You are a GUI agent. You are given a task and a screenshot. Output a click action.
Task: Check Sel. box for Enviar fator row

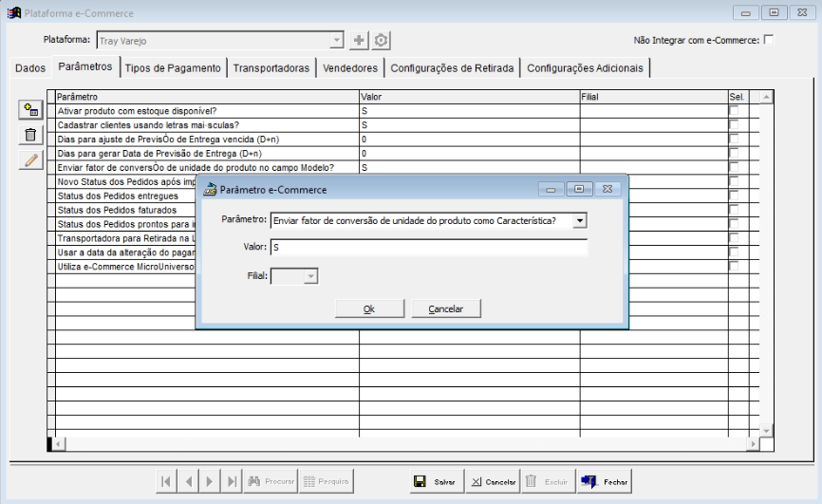click(x=734, y=167)
